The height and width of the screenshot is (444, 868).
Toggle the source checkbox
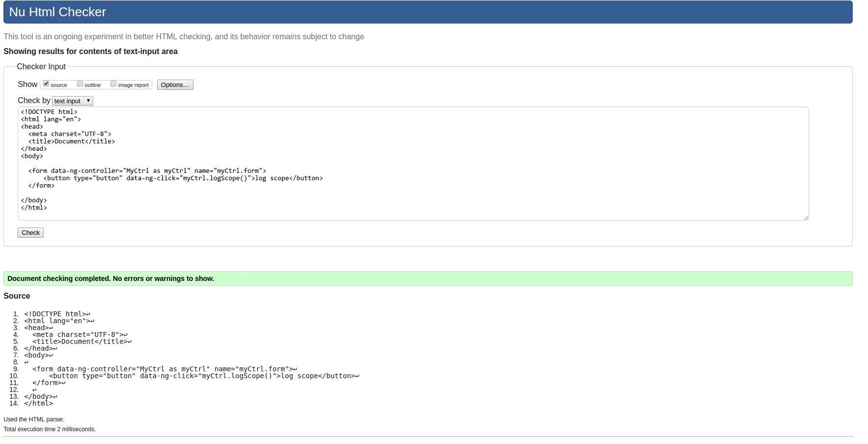pyautogui.click(x=46, y=84)
